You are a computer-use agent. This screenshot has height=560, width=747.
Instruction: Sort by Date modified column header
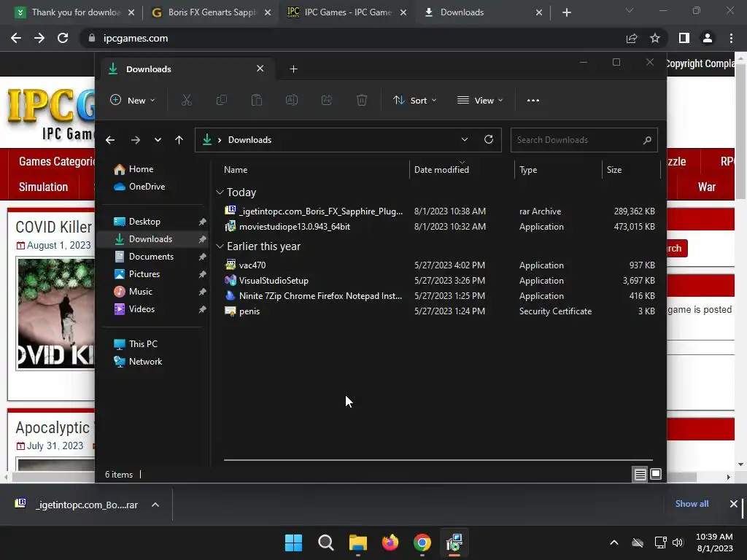tap(441, 170)
